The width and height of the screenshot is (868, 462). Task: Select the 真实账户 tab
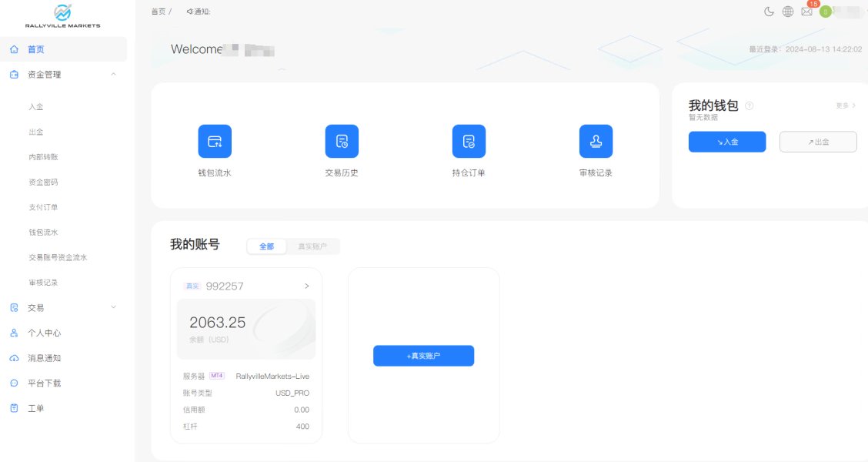pyautogui.click(x=312, y=246)
